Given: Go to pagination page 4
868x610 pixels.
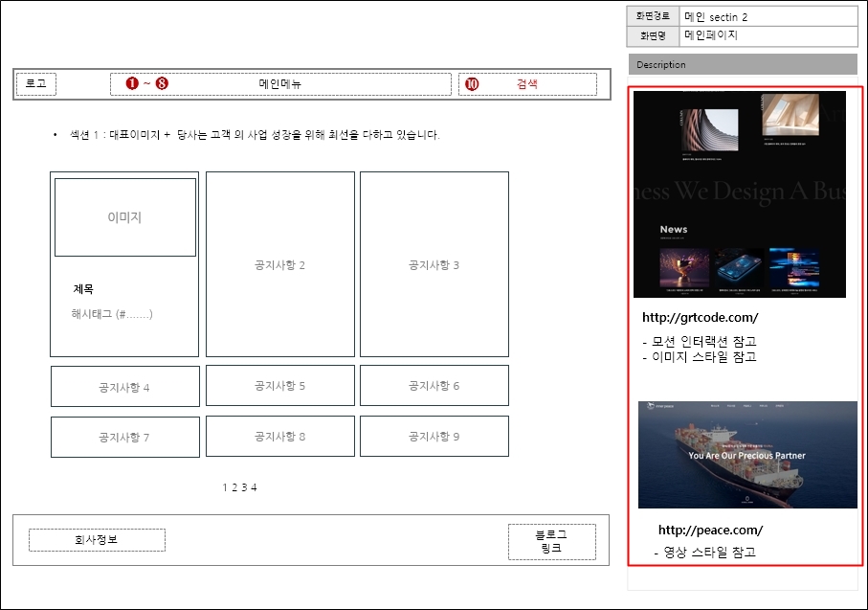Looking at the screenshot, I should pos(254,487).
